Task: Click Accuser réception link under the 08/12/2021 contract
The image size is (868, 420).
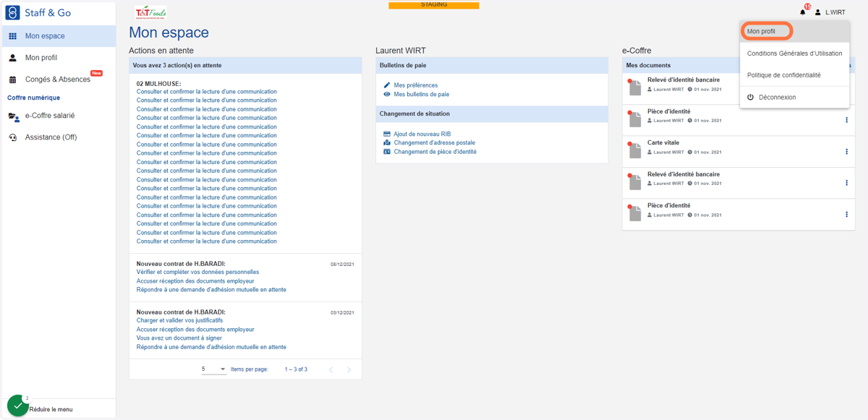Action: (195, 280)
